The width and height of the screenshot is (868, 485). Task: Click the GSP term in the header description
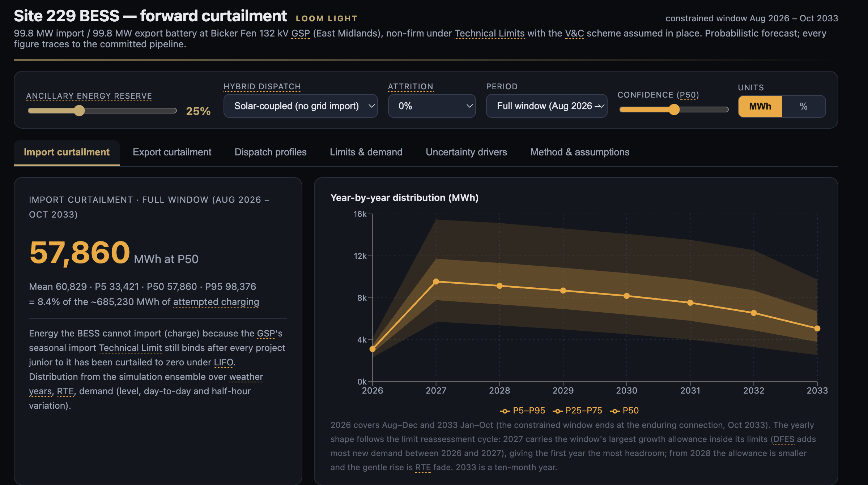pyautogui.click(x=301, y=33)
